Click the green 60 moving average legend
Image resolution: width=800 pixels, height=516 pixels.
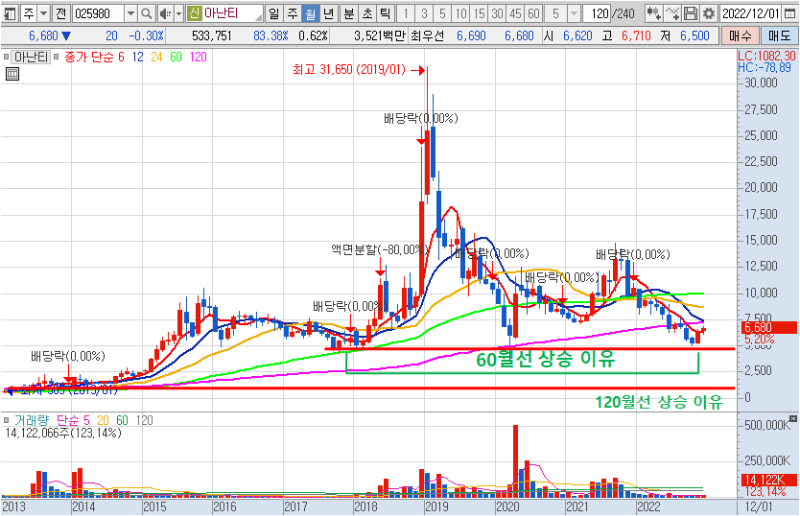176,57
